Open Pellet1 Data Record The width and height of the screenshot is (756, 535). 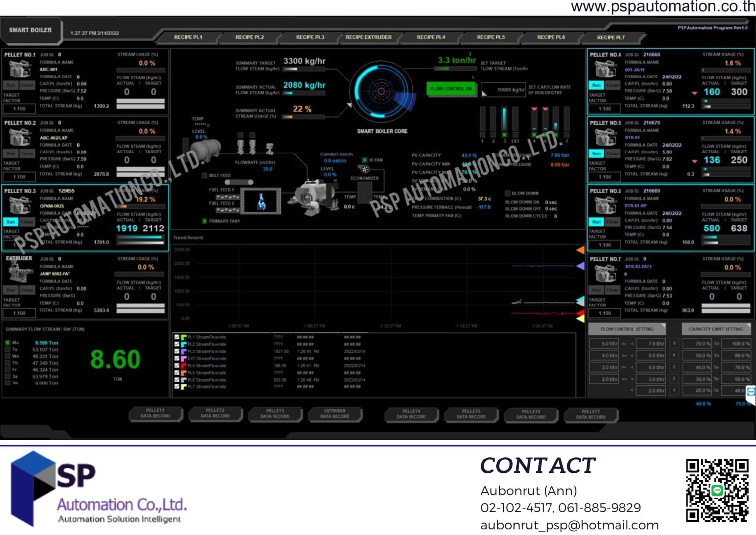[155, 414]
